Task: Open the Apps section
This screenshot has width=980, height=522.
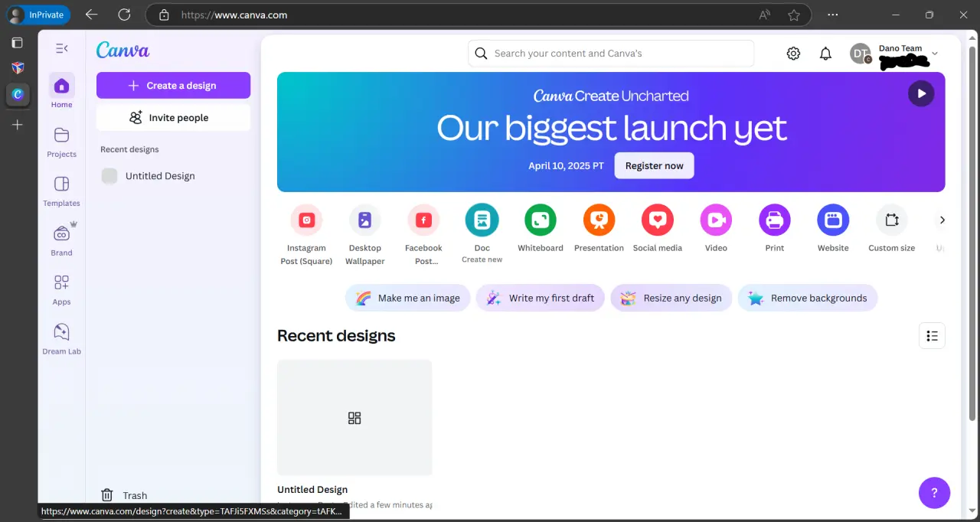Action: click(x=62, y=289)
